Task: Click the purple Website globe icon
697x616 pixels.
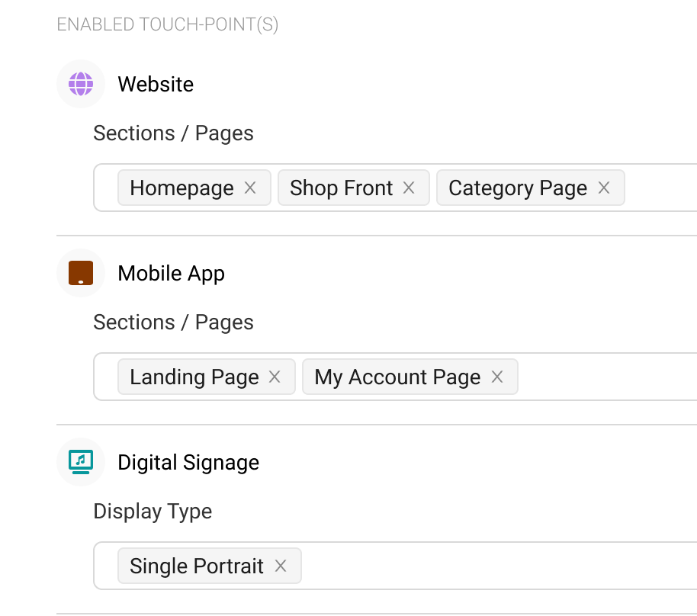Action: coord(81,84)
